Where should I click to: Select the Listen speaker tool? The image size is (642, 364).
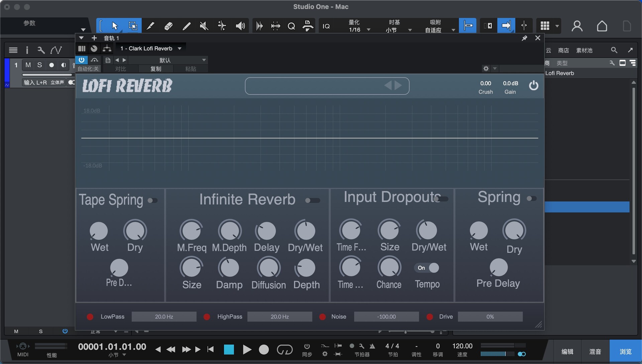240,26
